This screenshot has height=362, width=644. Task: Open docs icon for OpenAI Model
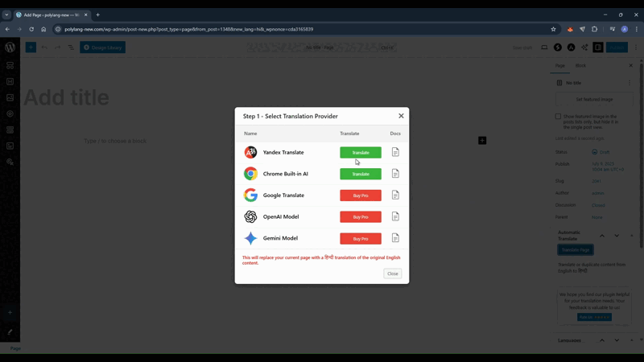coord(395,216)
